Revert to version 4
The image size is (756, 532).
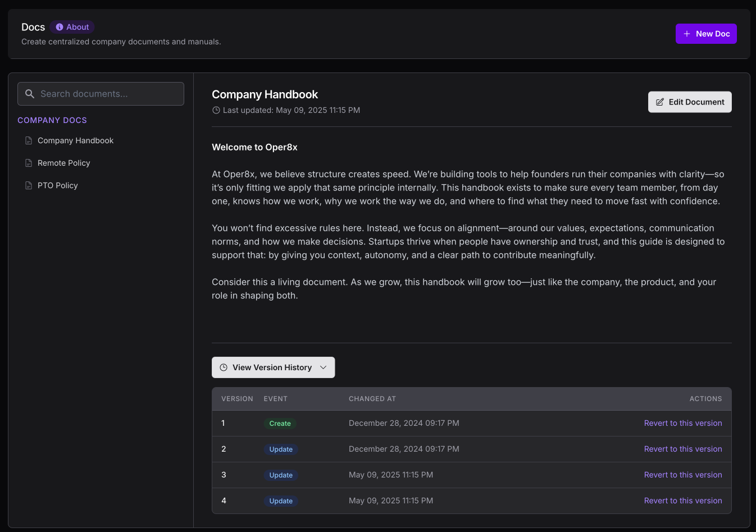point(683,501)
